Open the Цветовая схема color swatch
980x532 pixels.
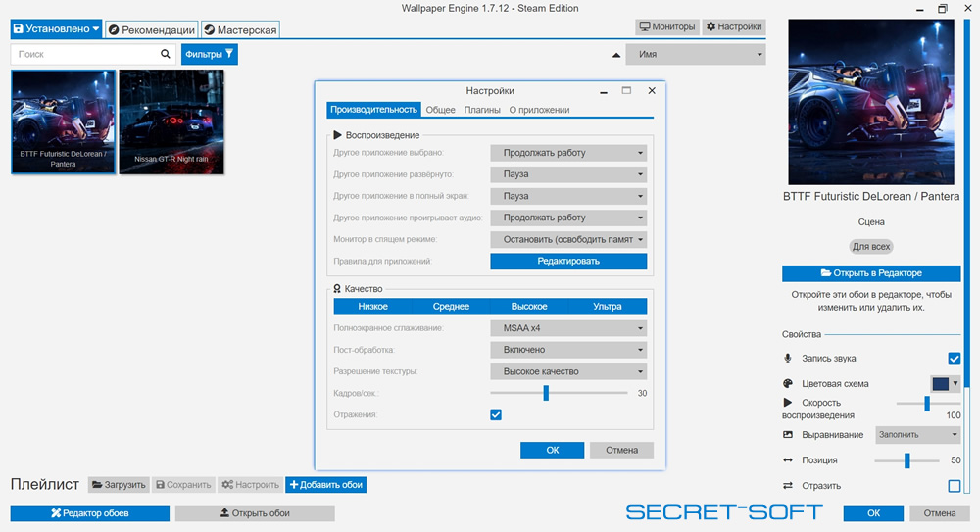click(x=945, y=383)
